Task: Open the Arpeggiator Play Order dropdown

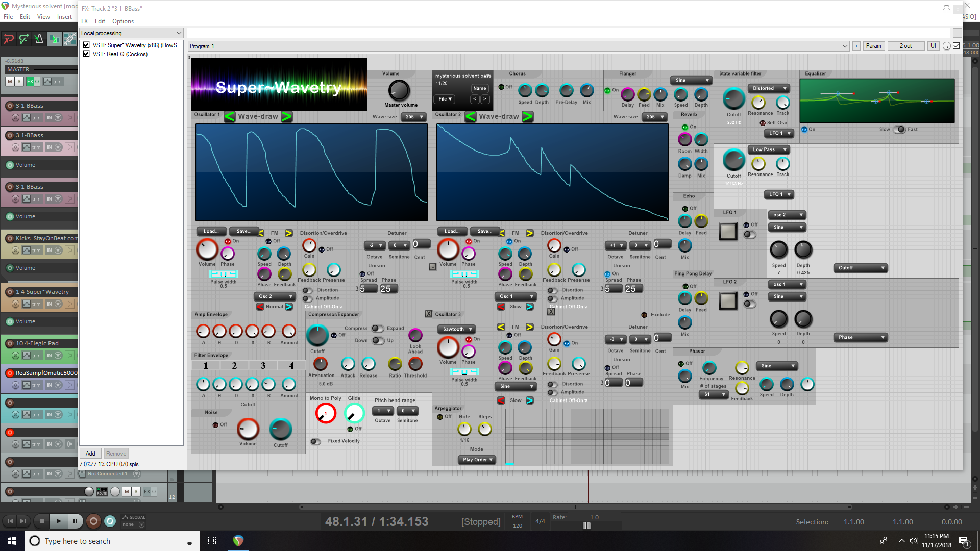Action: 477,460
